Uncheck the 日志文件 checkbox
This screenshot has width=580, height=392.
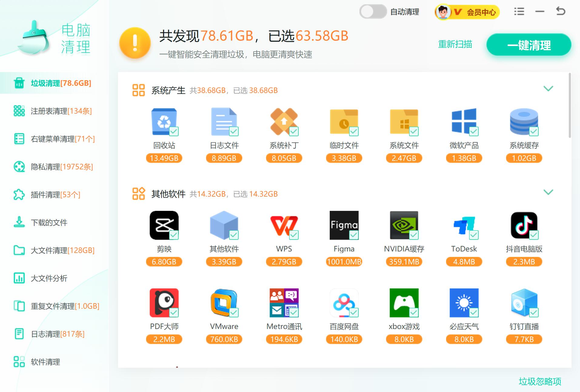point(234,131)
